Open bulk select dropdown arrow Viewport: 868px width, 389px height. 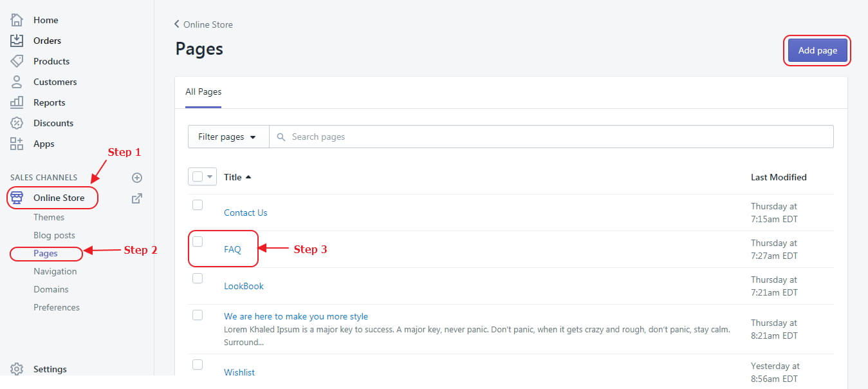pyautogui.click(x=210, y=176)
